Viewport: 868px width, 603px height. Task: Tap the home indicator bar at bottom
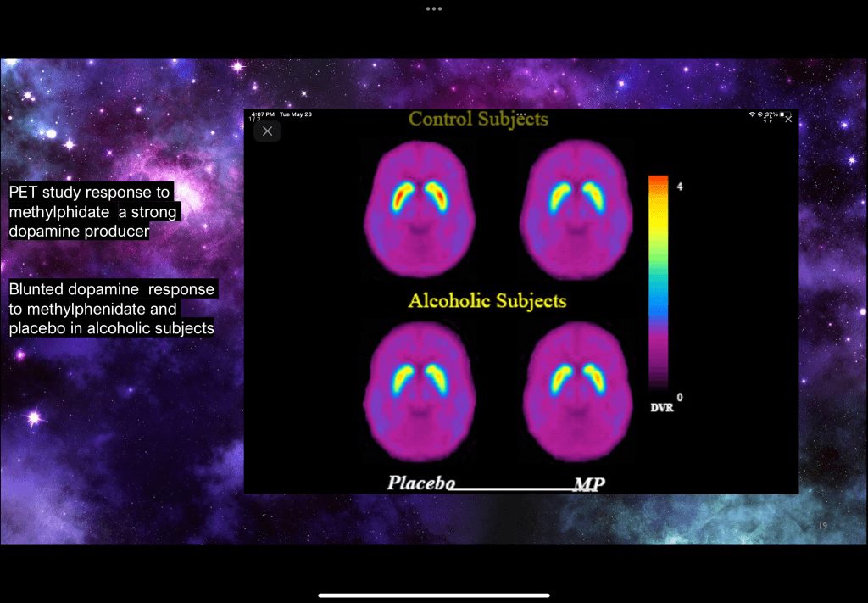pos(433,595)
